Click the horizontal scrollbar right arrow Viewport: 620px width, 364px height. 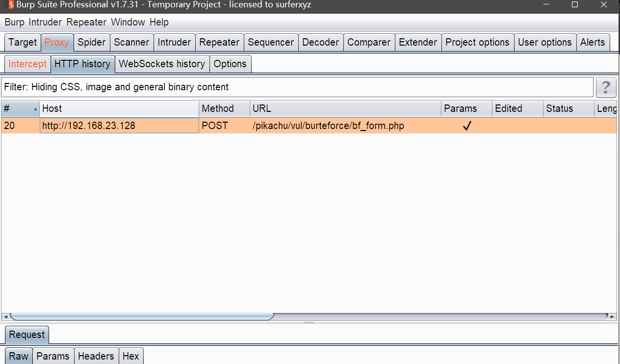(x=612, y=317)
